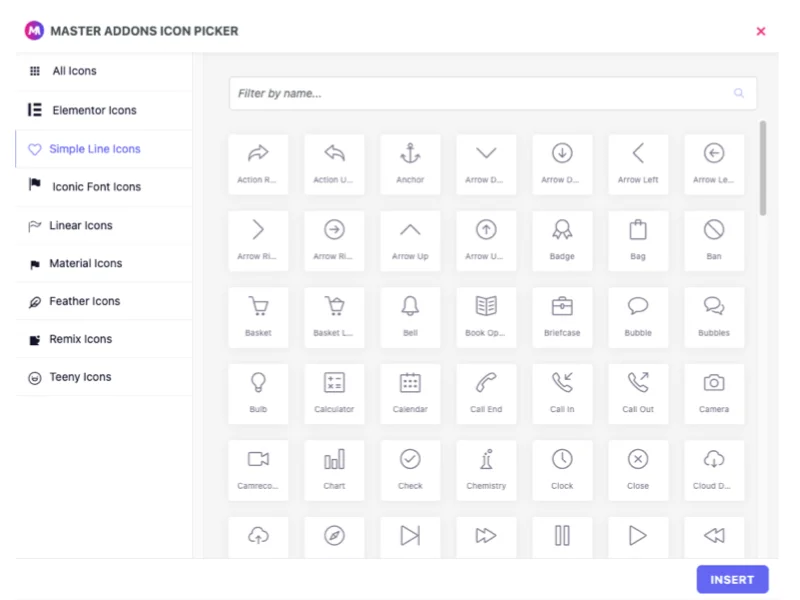Choose the Camrecorder icon
This screenshot has width=800, height=600.
[258, 470]
